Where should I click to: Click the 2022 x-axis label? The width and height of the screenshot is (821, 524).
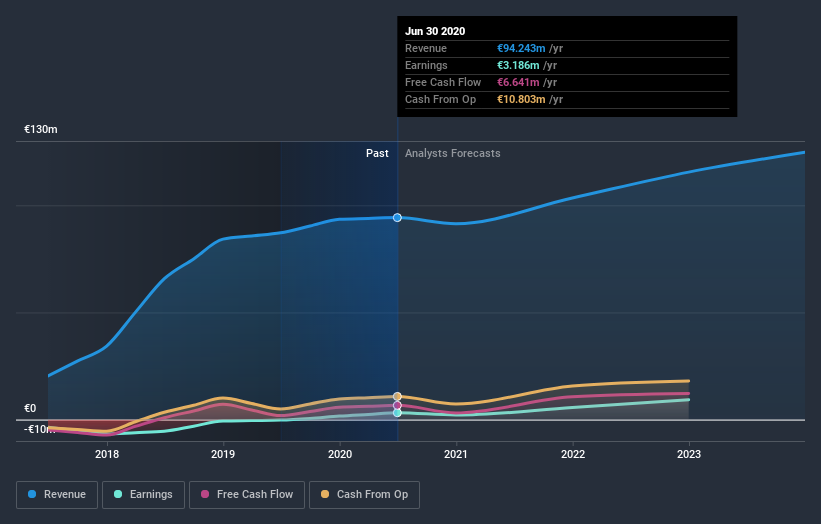click(573, 454)
